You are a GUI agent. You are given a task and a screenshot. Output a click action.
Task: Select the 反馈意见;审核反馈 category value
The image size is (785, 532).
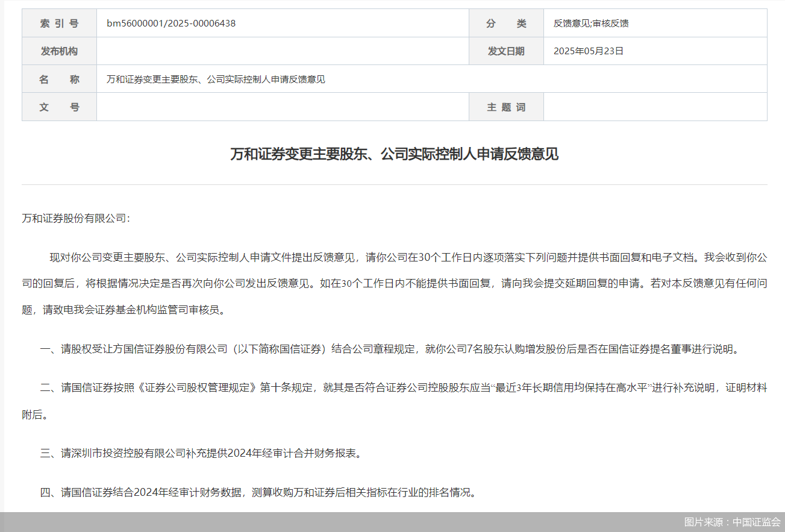point(591,23)
